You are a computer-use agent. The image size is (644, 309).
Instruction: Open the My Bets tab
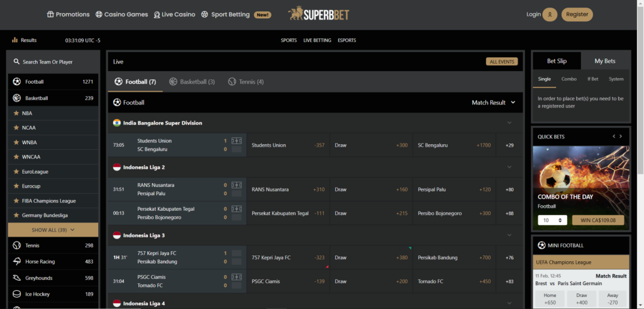606,61
